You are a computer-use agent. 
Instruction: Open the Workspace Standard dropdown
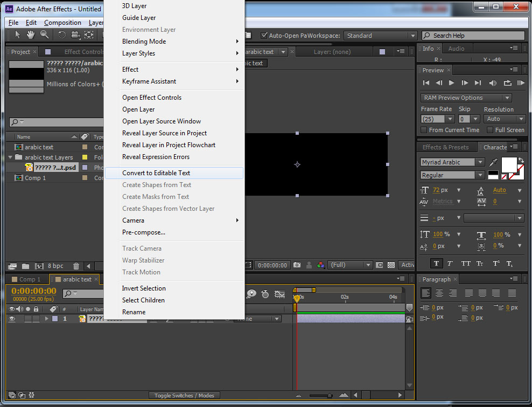tap(380, 36)
